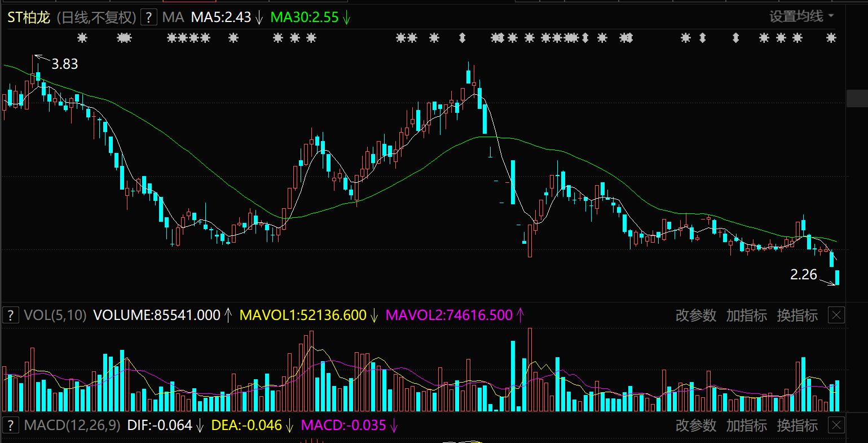The width and height of the screenshot is (868, 443).
Task: Click 加指标 in the MACD panel
Action: (x=746, y=425)
